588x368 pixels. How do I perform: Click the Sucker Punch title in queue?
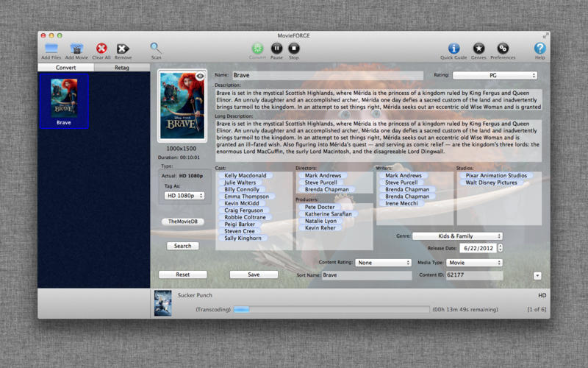click(195, 295)
